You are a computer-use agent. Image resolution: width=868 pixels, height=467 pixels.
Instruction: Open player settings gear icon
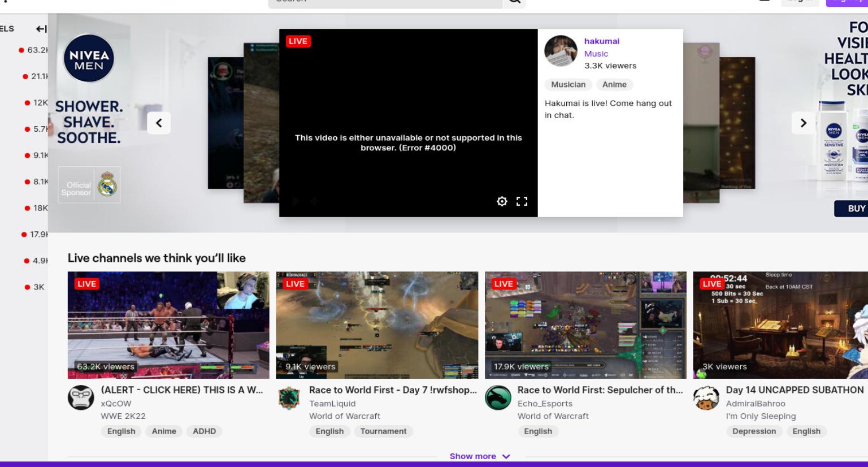tap(502, 201)
